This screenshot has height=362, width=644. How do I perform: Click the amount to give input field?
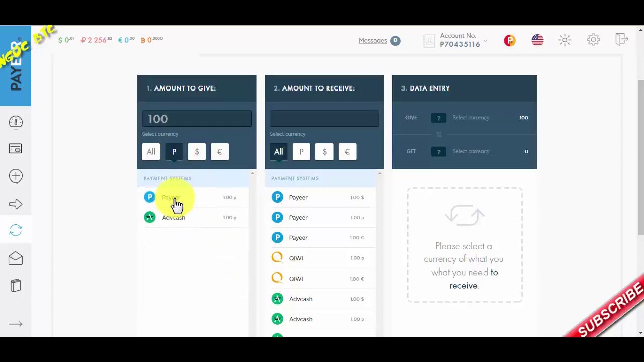pos(197,119)
